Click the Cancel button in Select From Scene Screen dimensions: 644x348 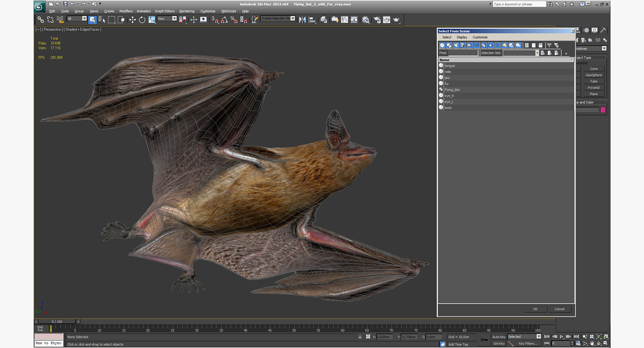click(560, 309)
